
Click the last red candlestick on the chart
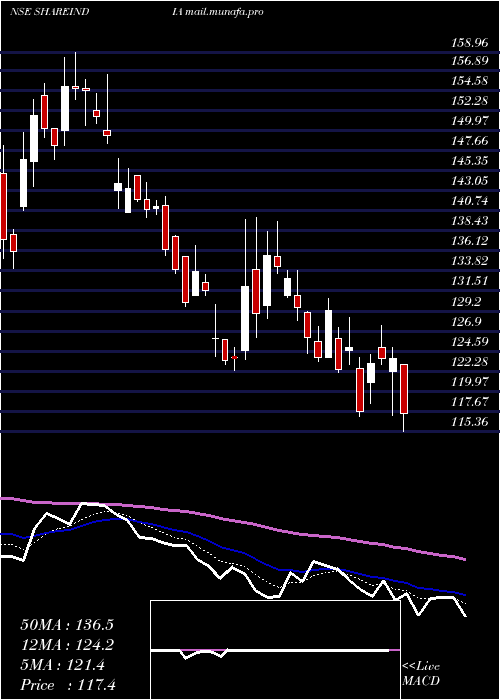(x=404, y=388)
